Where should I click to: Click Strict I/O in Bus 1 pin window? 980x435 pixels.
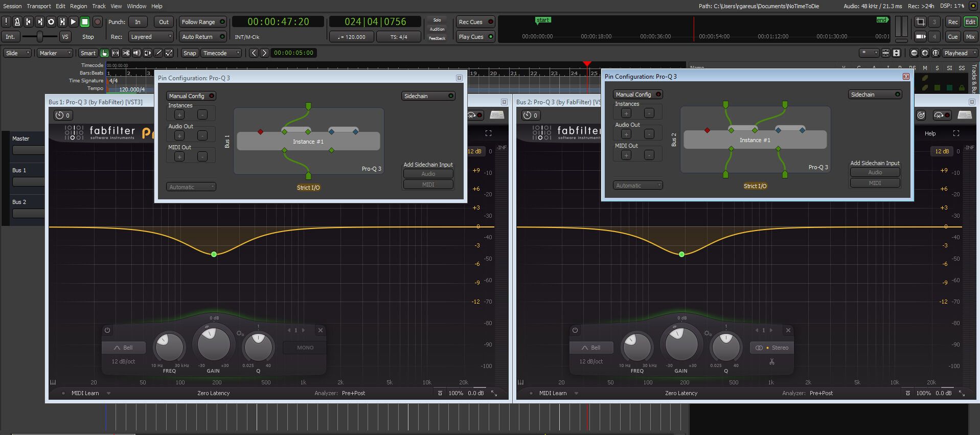(308, 188)
